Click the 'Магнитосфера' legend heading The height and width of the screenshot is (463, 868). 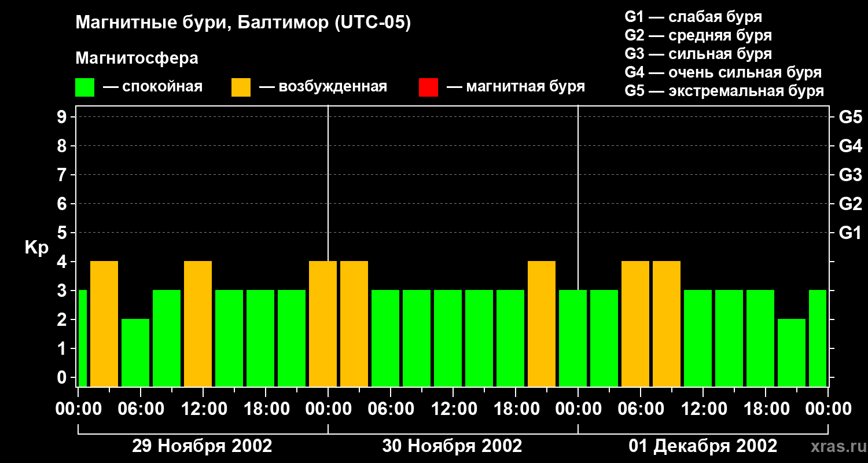137,58
